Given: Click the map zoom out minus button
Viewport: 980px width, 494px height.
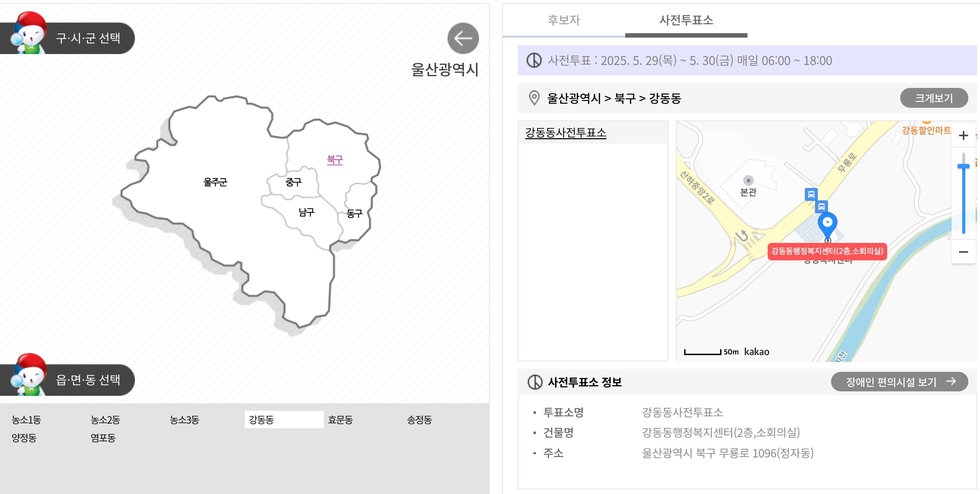Looking at the screenshot, I should (x=963, y=251).
